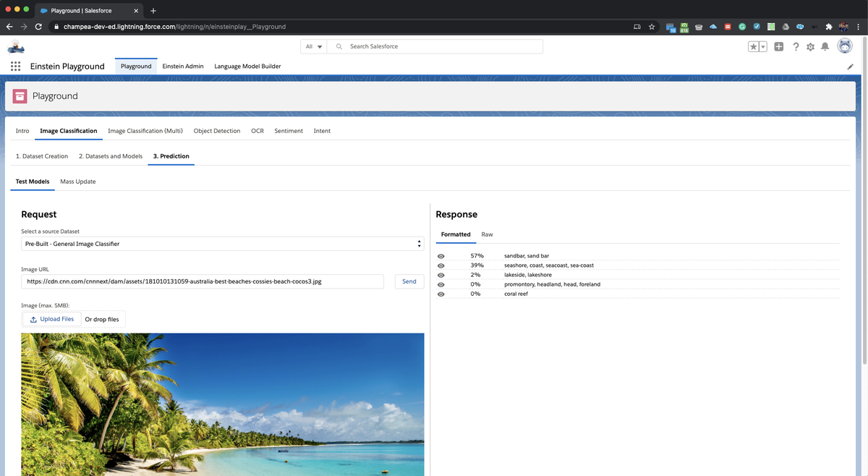Viewport: 868px width, 476px height.
Task: Open the blue cloud extension icon
Action: (x=713, y=27)
